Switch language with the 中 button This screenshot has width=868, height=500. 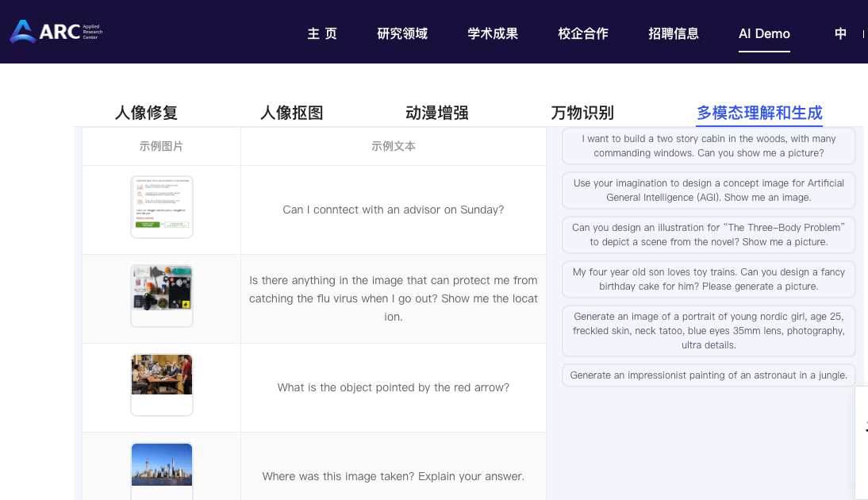pyautogui.click(x=840, y=34)
